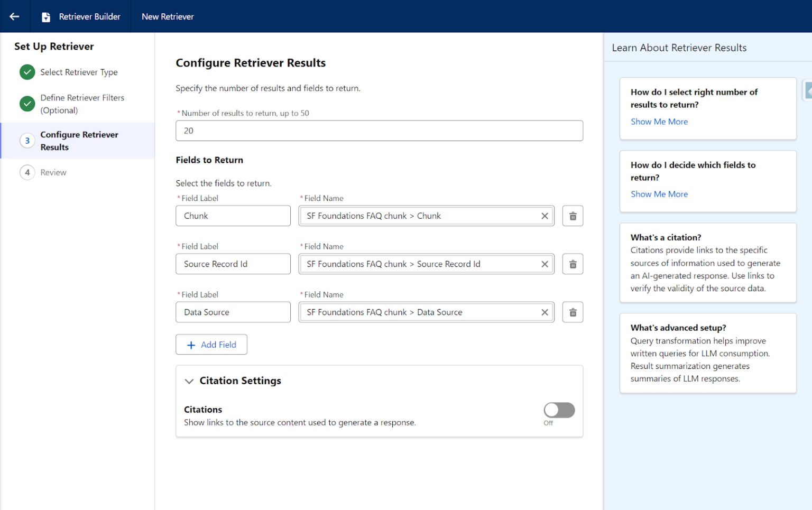
Task: Click the Fields to Return heading
Action: [x=209, y=160]
